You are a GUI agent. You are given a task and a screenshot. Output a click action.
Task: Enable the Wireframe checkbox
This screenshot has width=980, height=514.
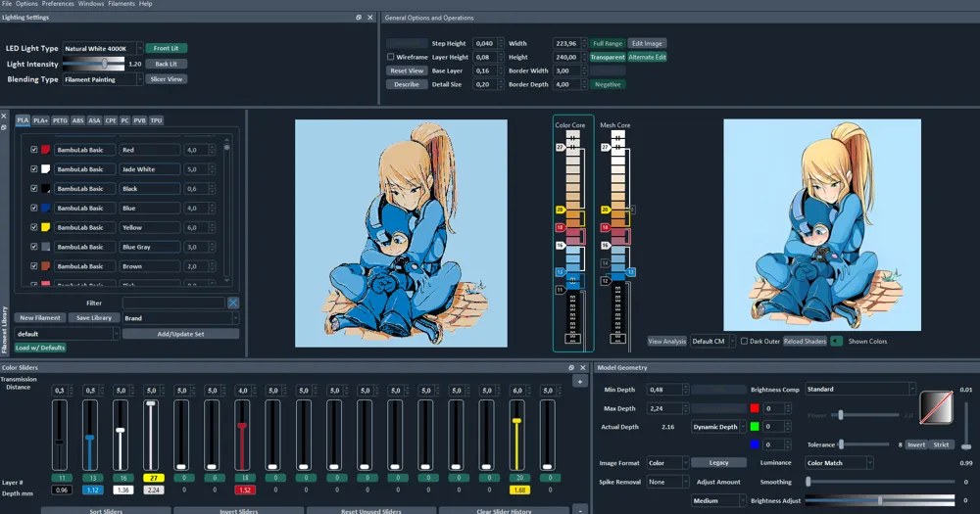[x=391, y=58]
